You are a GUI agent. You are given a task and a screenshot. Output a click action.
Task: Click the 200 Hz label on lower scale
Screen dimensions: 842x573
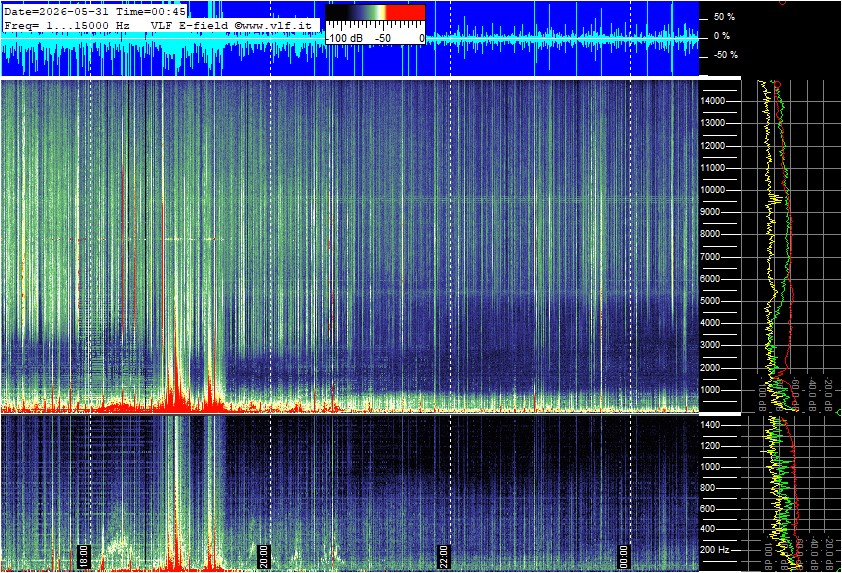pos(715,550)
